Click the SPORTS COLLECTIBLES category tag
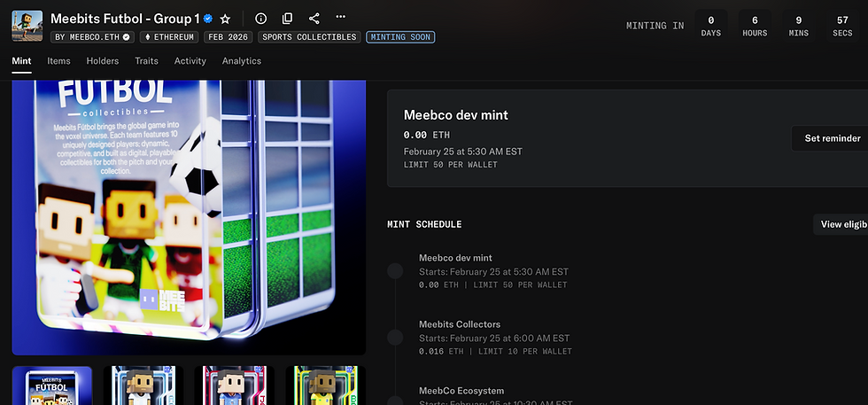Screen dimensions: 868x405 (309, 37)
